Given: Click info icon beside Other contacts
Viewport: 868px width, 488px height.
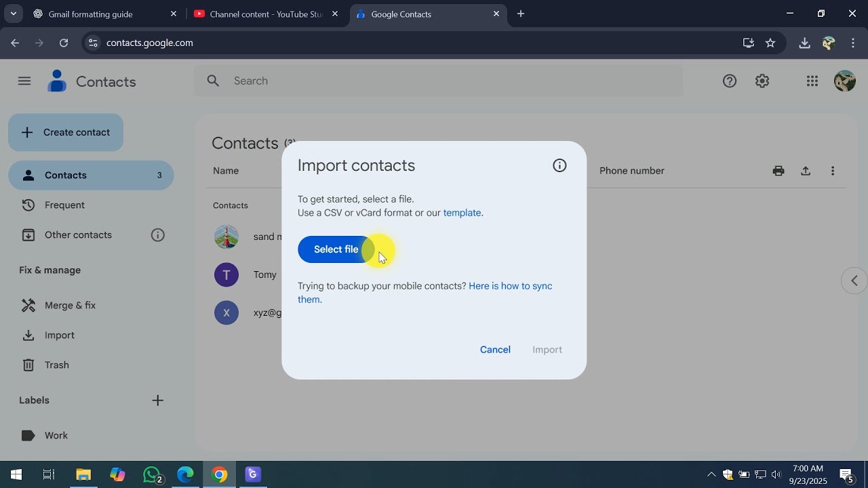Looking at the screenshot, I should point(158,235).
